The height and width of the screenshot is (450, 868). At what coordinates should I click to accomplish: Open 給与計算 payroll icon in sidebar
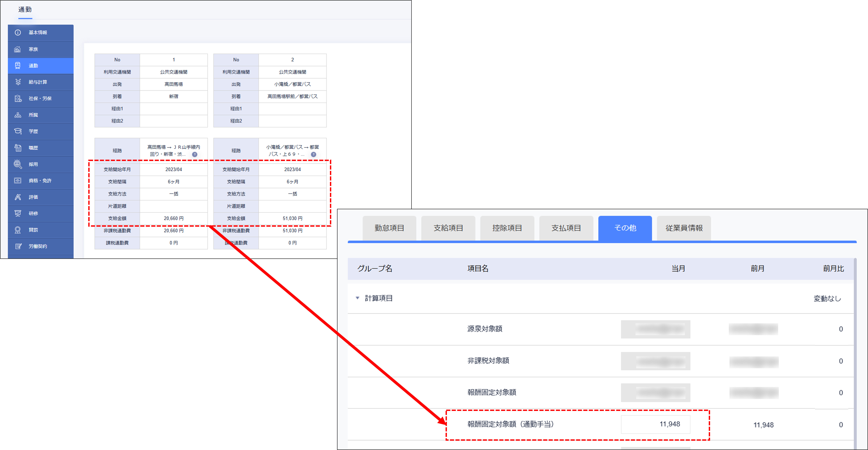click(18, 82)
